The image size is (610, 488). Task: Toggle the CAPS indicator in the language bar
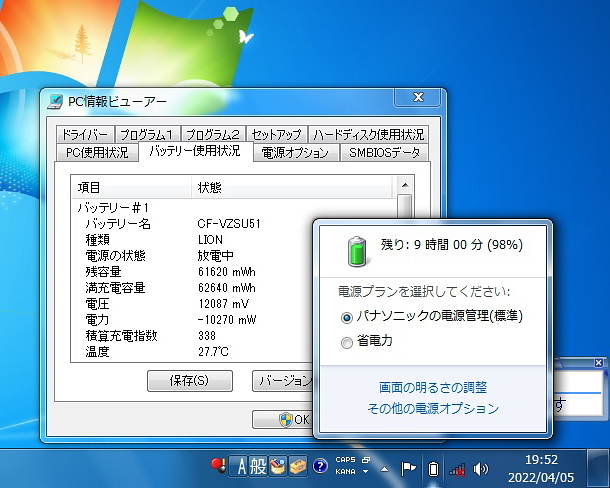click(x=345, y=460)
